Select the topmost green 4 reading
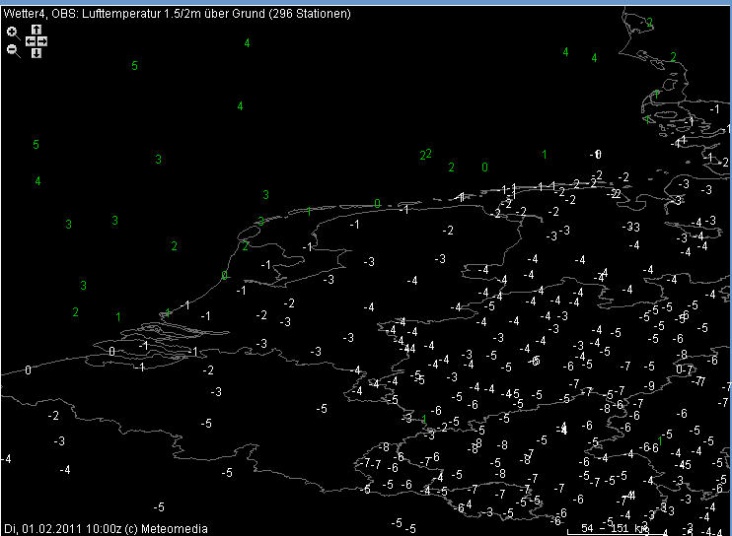732x536 pixels. tap(247, 43)
